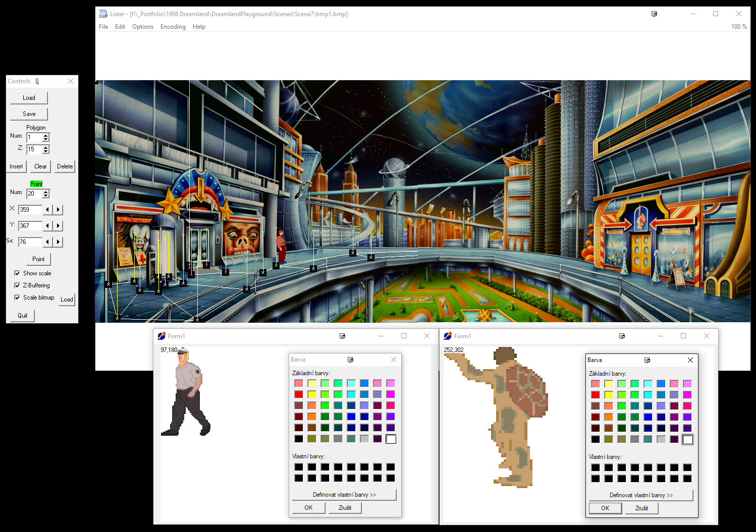The width and height of the screenshot is (756, 532).
Task: Click the Polygon Z input field
Action: click(34, 149)
